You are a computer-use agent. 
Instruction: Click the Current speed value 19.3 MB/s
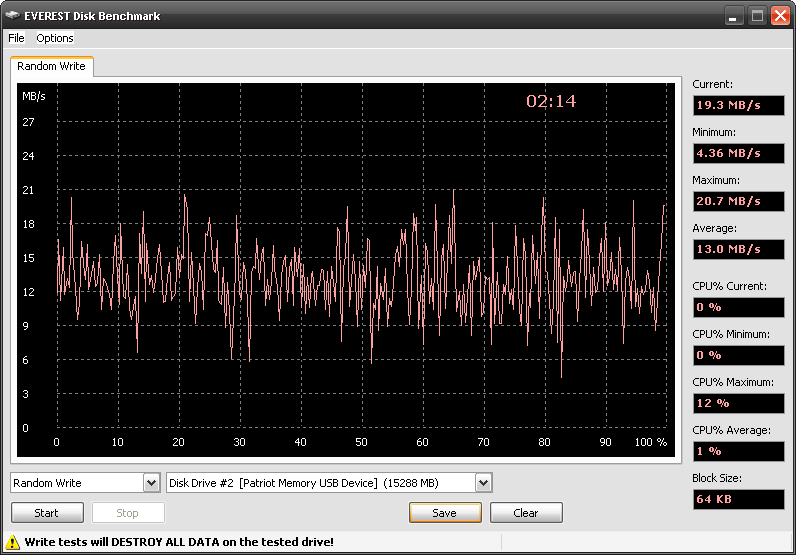click(x=738, y=105)
